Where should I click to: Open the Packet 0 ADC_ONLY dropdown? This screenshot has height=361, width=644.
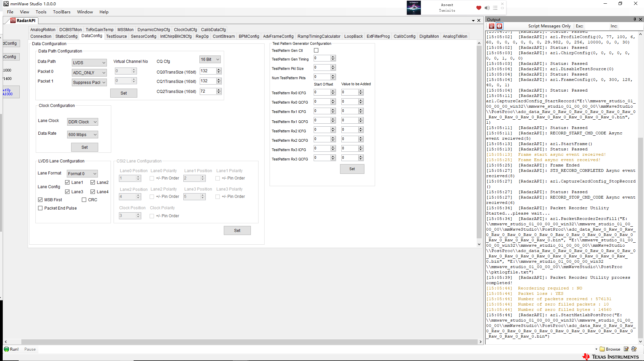click(x=89, y=73)
